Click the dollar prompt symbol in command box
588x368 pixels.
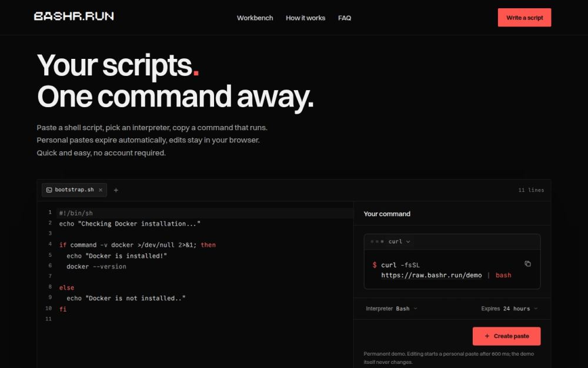click(x=374, y=265)
